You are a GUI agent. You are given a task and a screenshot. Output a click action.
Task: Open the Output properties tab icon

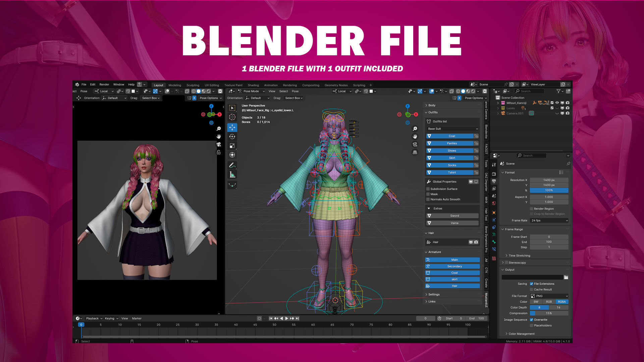tap(494, 181)
